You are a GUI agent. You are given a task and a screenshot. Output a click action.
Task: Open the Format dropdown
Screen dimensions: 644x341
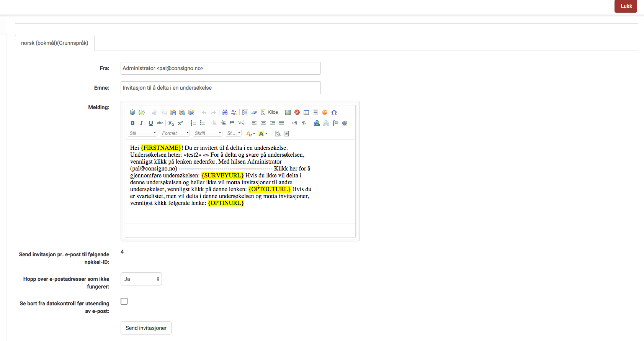pyautogui.click(x=175, y=133)
